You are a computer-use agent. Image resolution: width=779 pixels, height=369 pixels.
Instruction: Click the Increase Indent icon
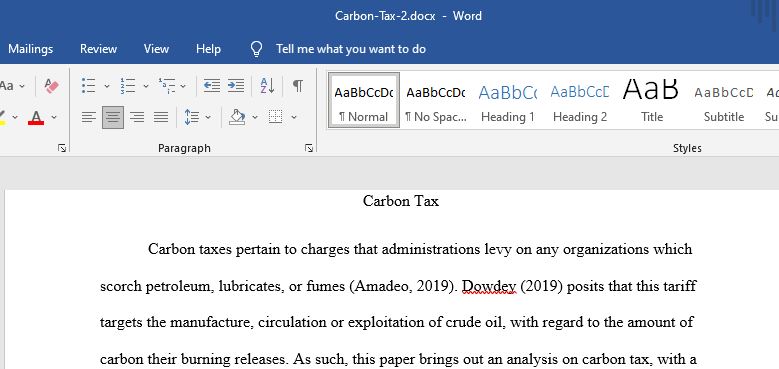click(x=235, y=86)
